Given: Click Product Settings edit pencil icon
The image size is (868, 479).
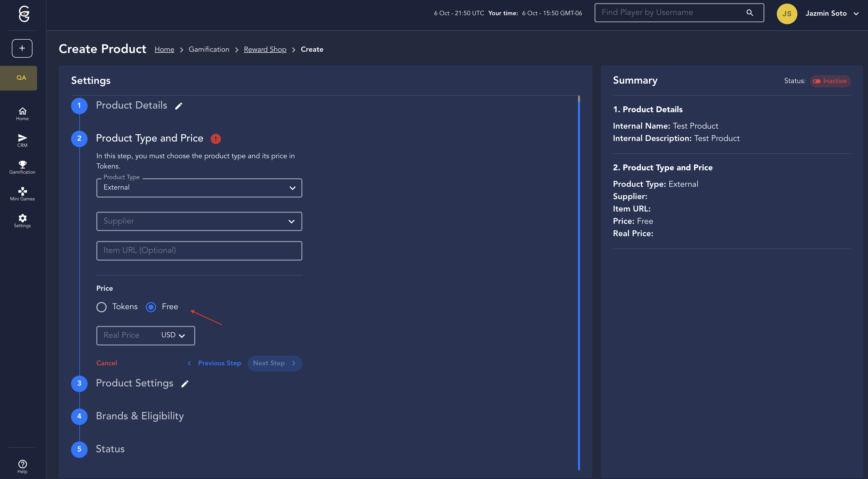Looking at the screenshot, I should (185, 384).
